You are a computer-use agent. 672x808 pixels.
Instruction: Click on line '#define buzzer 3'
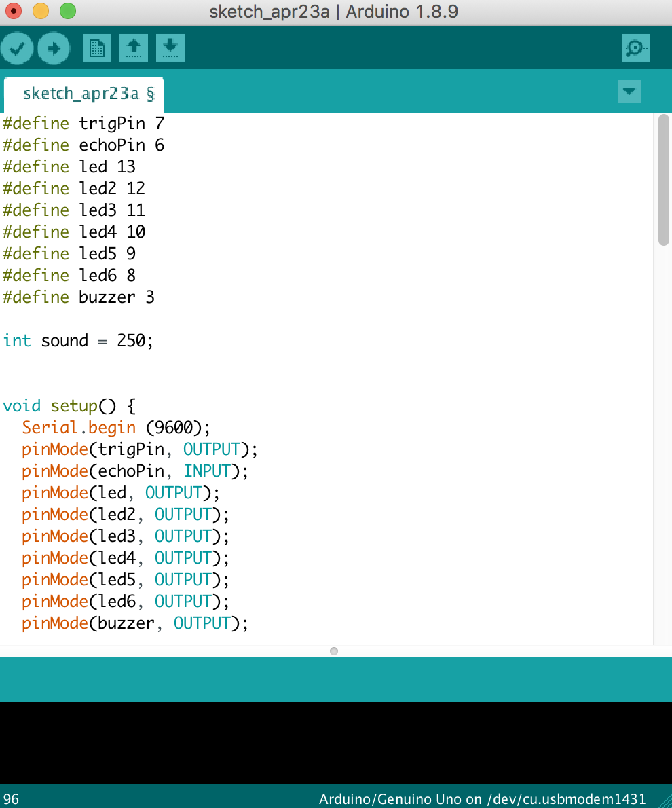78,297
